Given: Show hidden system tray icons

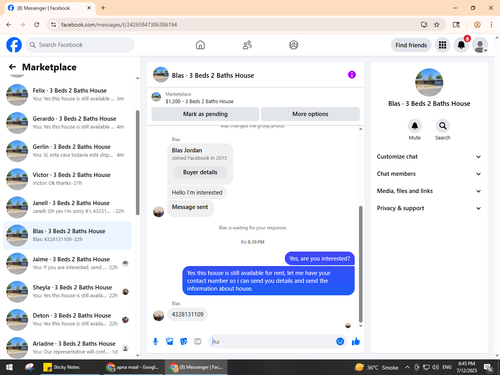Looking at the screenshot, I should pos(407,367).
